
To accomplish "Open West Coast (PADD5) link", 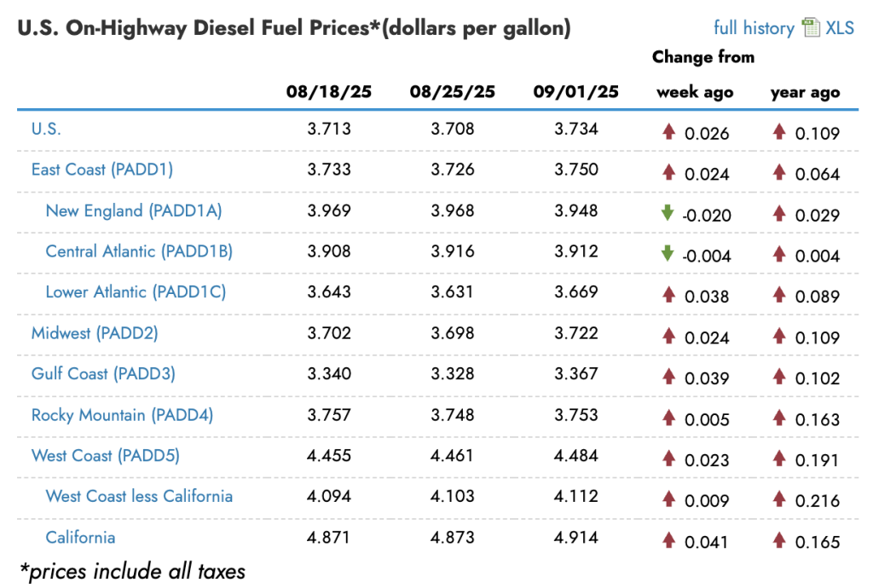I will coord(106,456).
